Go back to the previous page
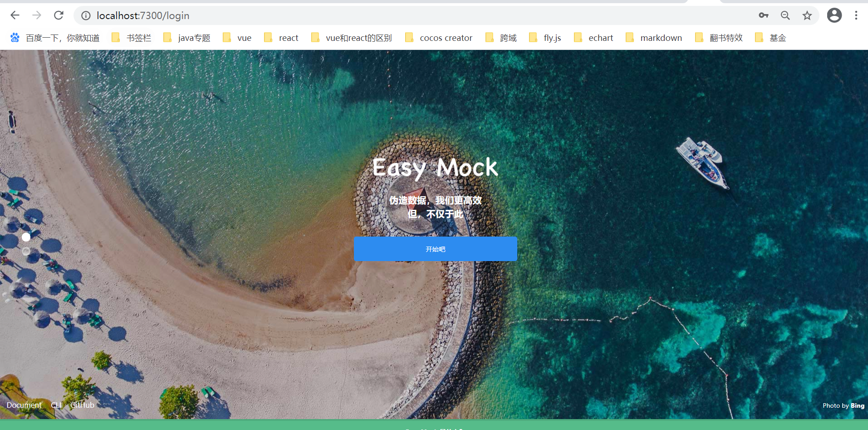 point(15,15)
